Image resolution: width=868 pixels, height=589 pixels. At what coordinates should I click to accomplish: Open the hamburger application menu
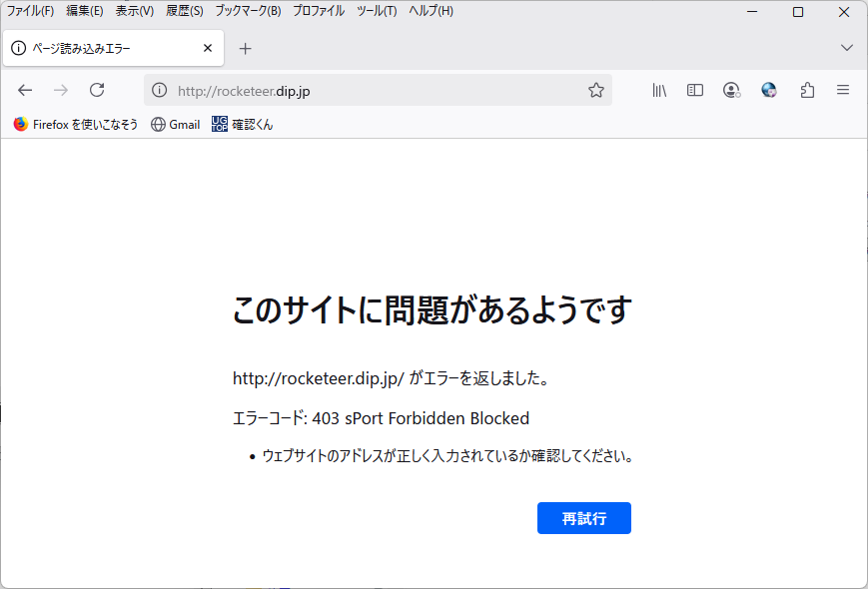[x=843, y=90]
